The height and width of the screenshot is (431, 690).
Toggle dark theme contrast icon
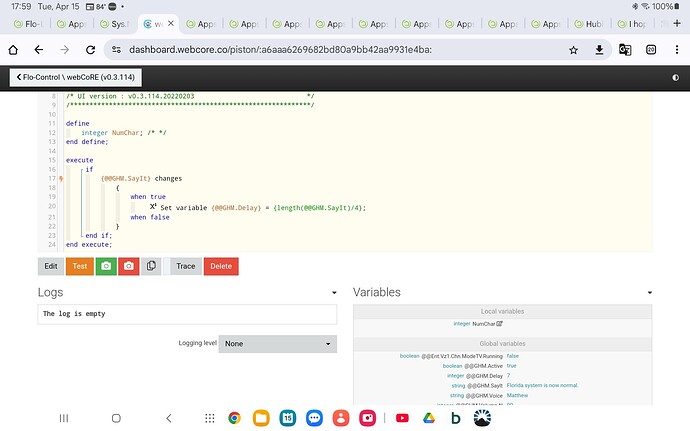tap(675, 77)
